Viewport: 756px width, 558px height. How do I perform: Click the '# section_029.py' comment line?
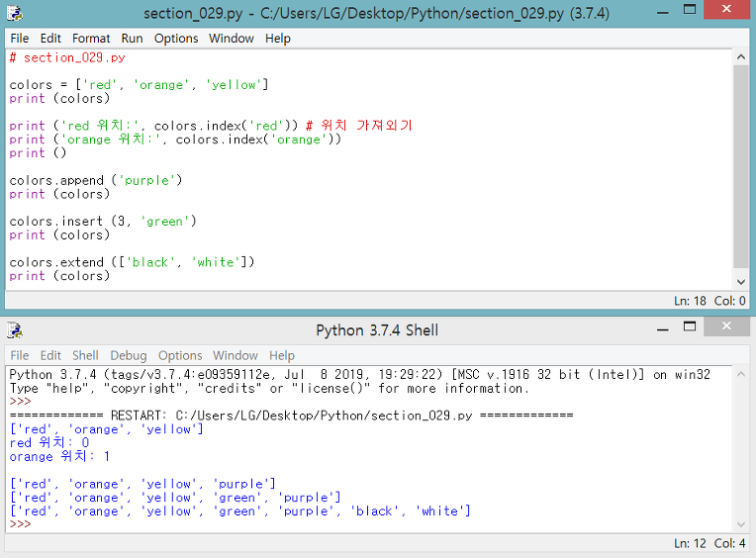[x=67, y=57]
